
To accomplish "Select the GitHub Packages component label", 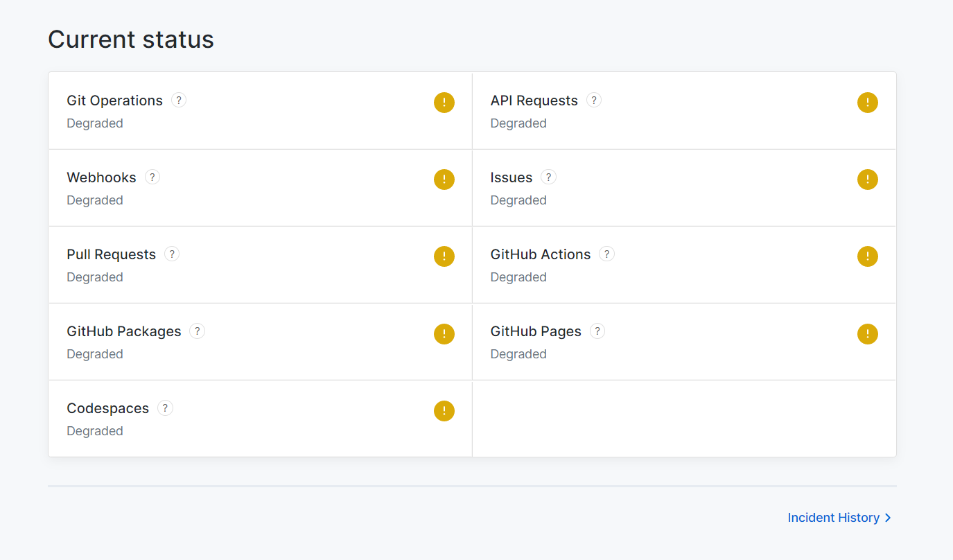I will 124,331.
